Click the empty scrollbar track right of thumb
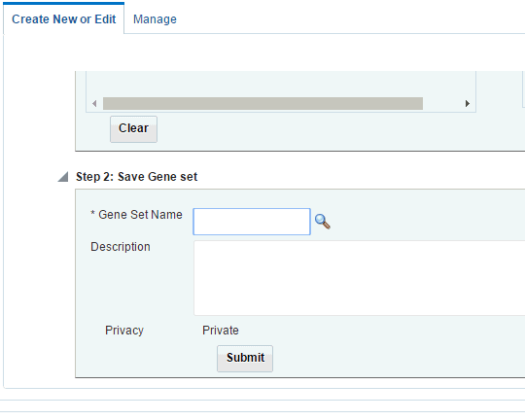The height and width of the screenshot is (420, 525). click(443, 103)
